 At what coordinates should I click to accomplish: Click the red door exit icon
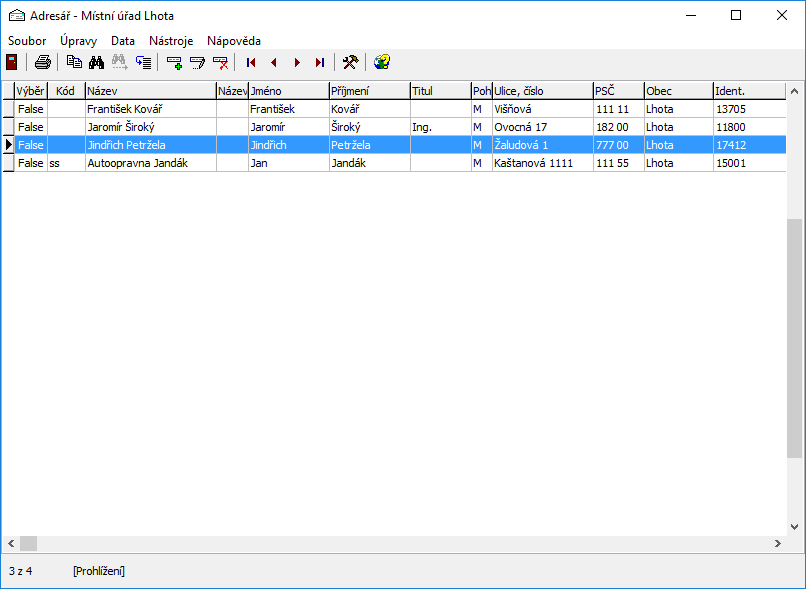click(12, 62)
